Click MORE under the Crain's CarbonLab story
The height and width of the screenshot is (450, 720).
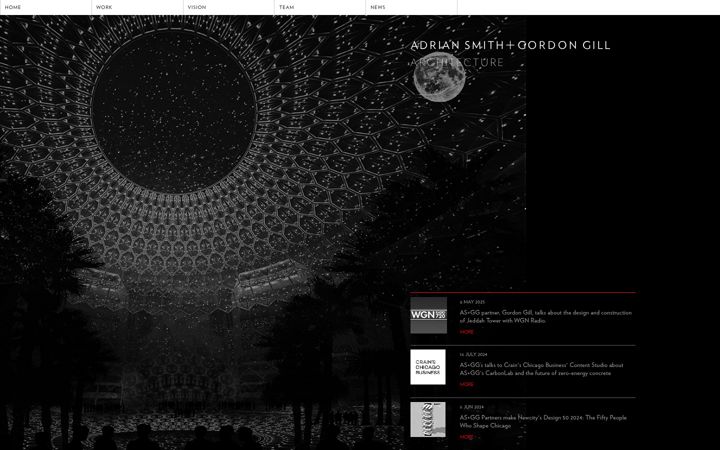pos(466,384)
